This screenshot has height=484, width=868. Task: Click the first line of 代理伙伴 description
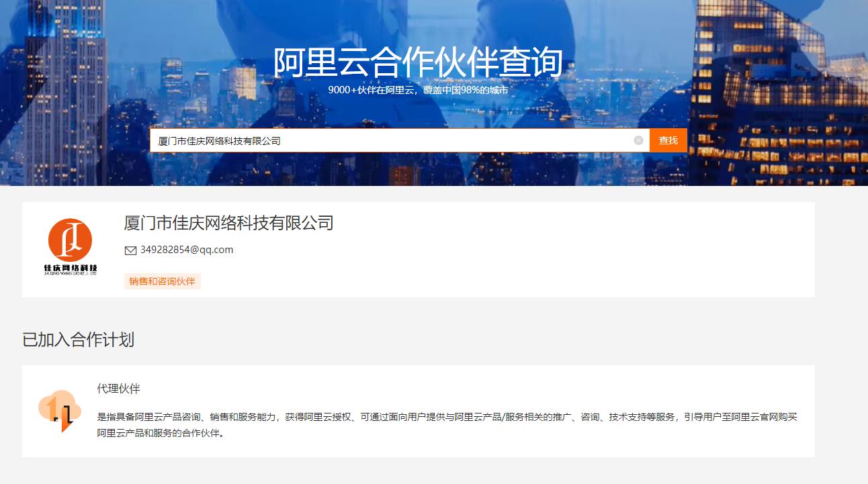click(447, 417)
